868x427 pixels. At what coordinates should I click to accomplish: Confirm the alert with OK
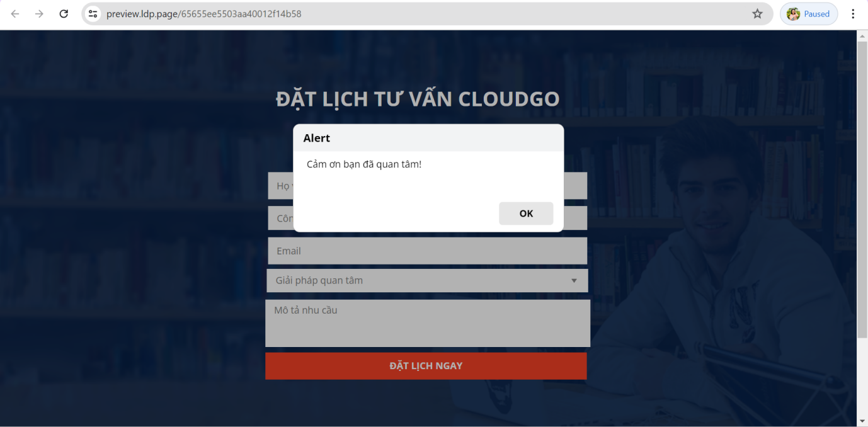pyautogui.click(x=526, y=214)
